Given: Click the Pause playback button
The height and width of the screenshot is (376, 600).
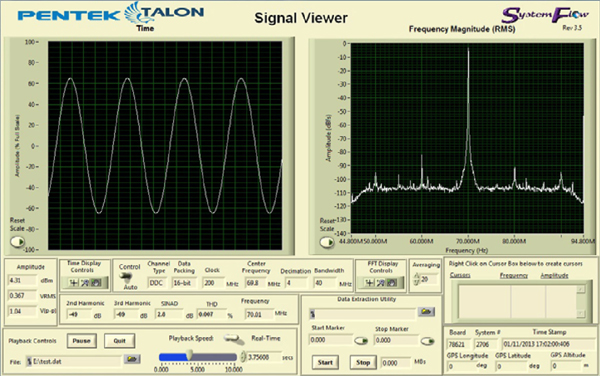Looking at the screenshot, I should pos(82,341).
